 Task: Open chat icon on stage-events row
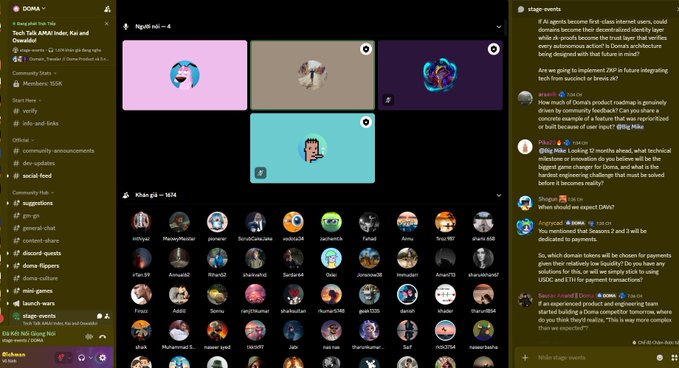click(x=100, y=316)
